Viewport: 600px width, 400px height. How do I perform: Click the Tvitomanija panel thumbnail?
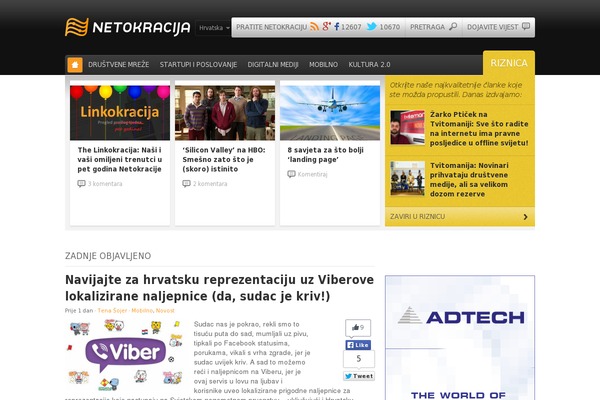pyautogui.click(x=408, y=178)
